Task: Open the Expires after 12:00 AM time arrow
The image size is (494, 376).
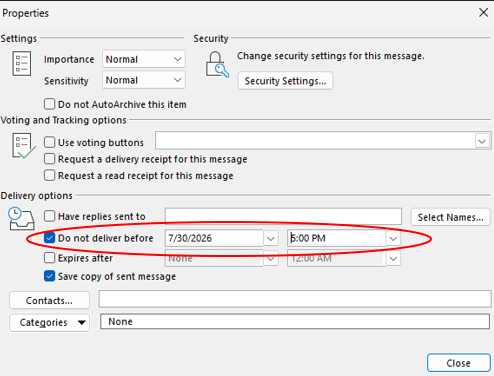Action: 393,259
